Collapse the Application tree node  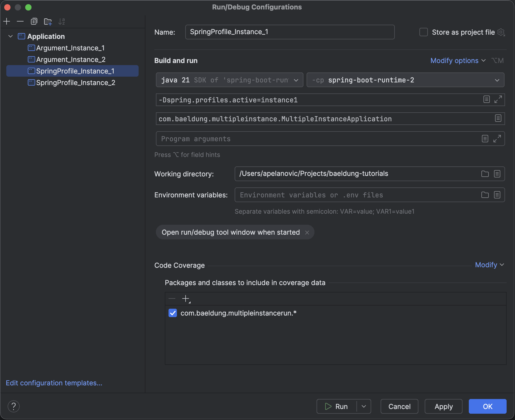[10, 36]
